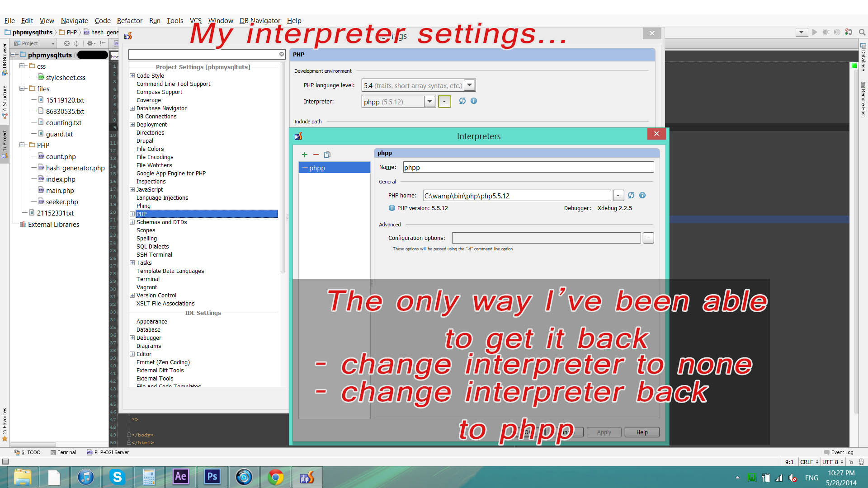Image resolution: width=868 pixels, height=488 pixels.
Task: Expand the Database Navigator settings node
Action: coord(132,108)
